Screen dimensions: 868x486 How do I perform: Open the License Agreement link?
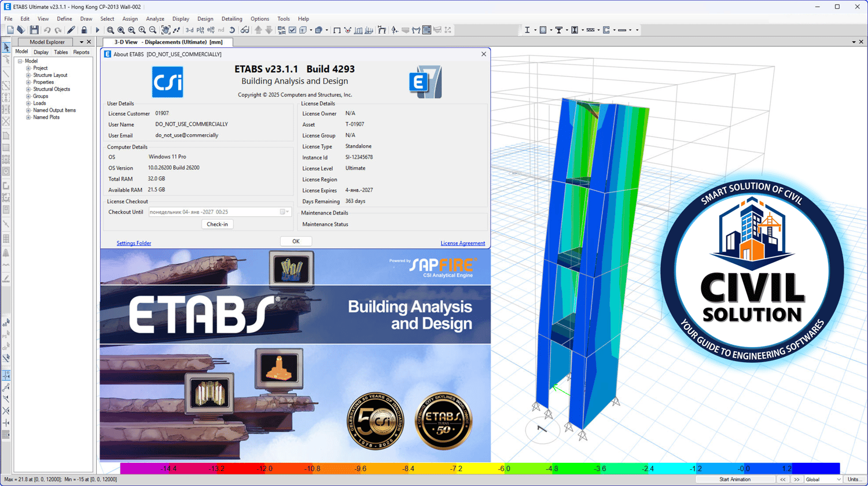[463, 244]
